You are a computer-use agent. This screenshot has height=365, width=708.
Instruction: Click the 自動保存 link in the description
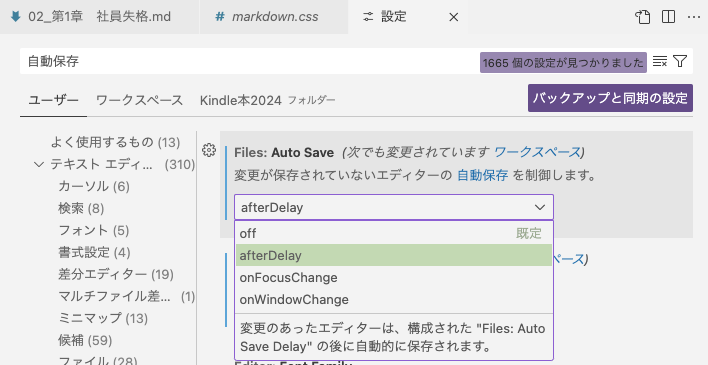482,175
